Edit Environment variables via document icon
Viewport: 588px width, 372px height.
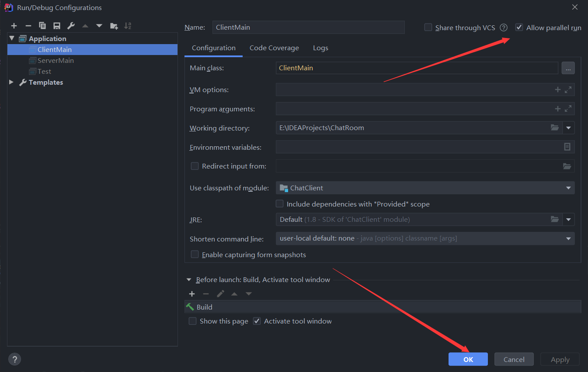pos(567,147)
